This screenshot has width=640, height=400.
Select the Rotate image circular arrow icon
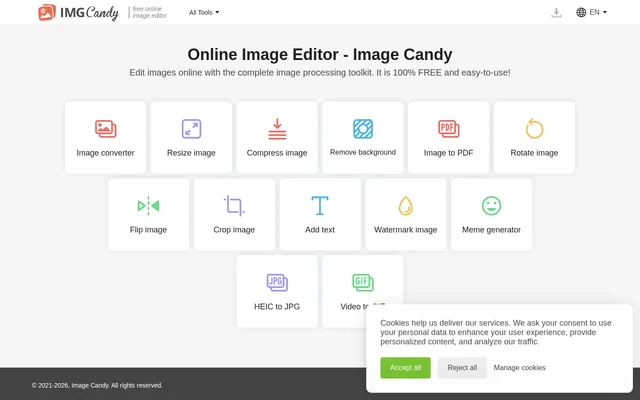534,129
